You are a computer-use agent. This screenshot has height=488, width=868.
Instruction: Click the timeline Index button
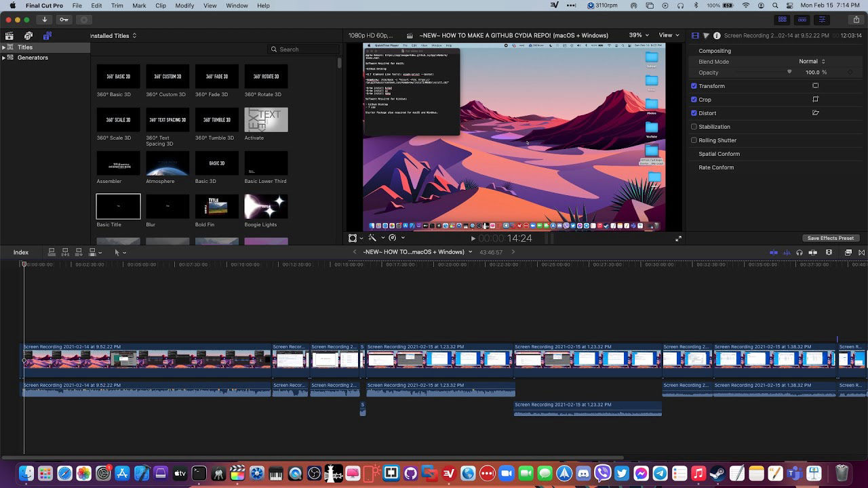tap(21, 252)
